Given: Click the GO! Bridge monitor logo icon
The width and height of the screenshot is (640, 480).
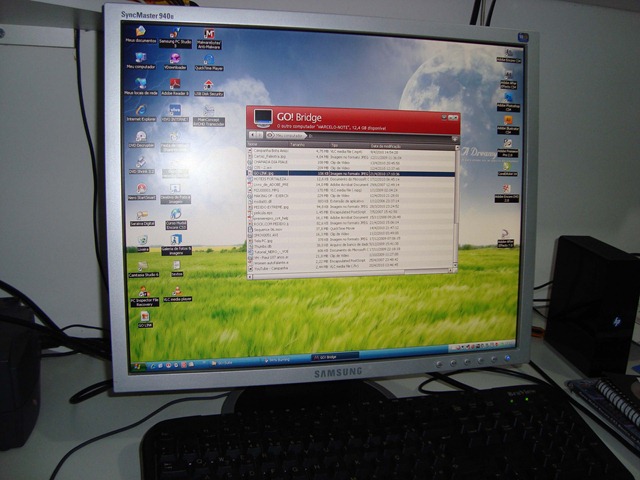Looking at the screenshot, I should (263, 118).
